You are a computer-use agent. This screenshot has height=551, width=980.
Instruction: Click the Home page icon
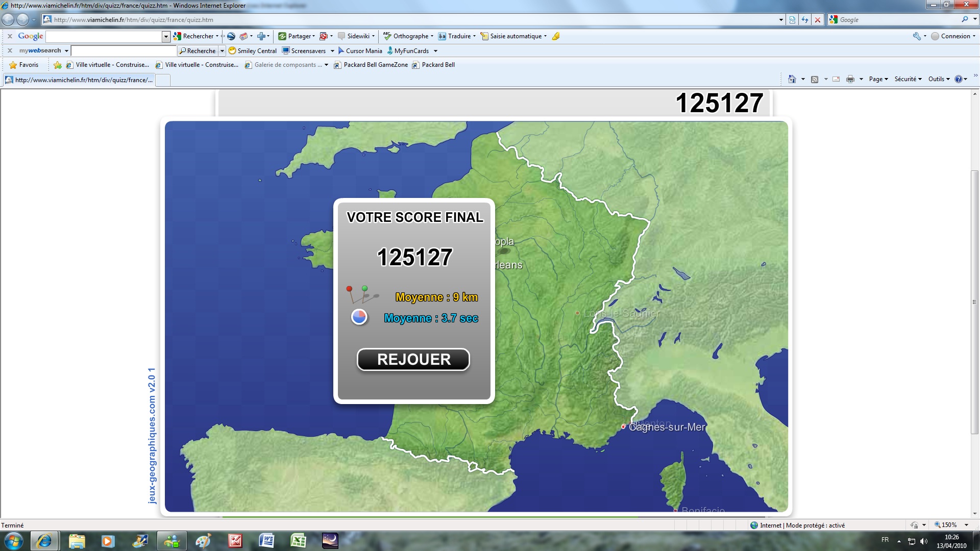792,79
